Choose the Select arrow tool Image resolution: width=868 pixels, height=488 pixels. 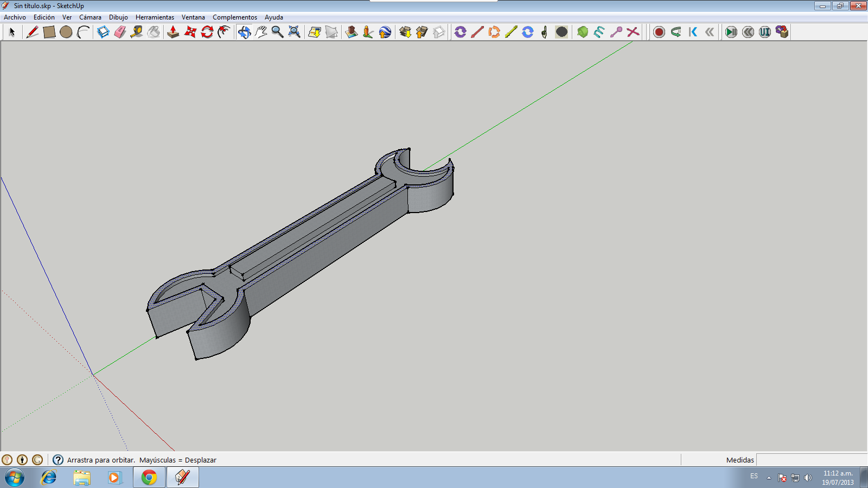(12, 32)
